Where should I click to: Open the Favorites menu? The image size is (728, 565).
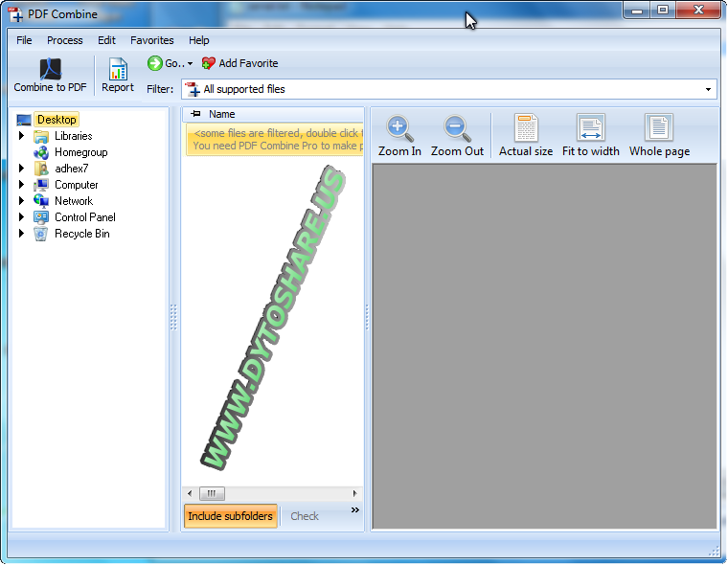(151, 40)
